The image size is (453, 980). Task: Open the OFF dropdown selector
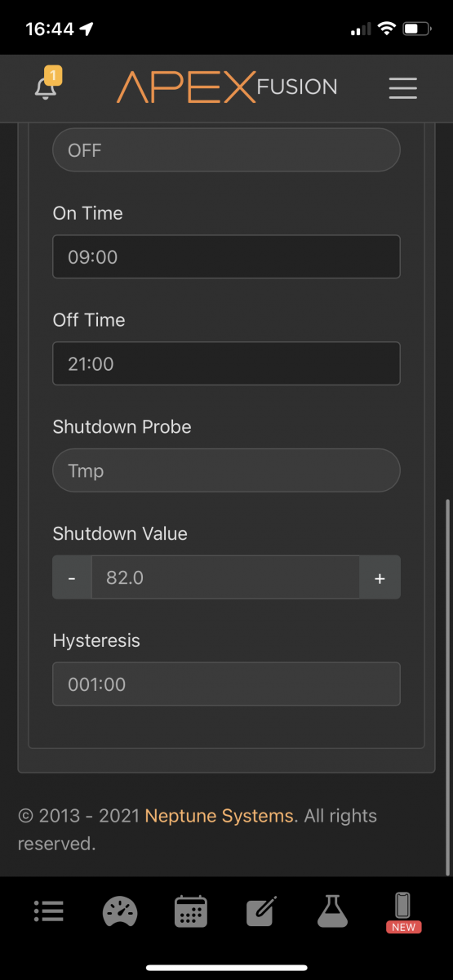point(226,150)
